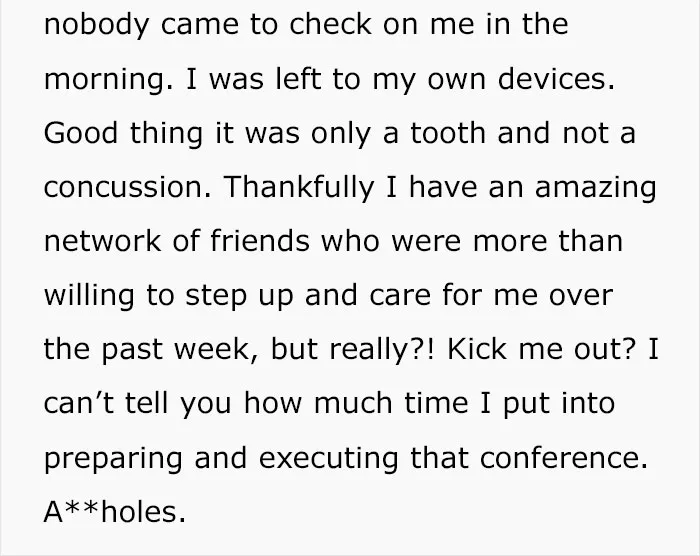This screenshot has height=556, width=700.
Task: Click the word "preparing" in the paragraph
Action: [113, 458]
